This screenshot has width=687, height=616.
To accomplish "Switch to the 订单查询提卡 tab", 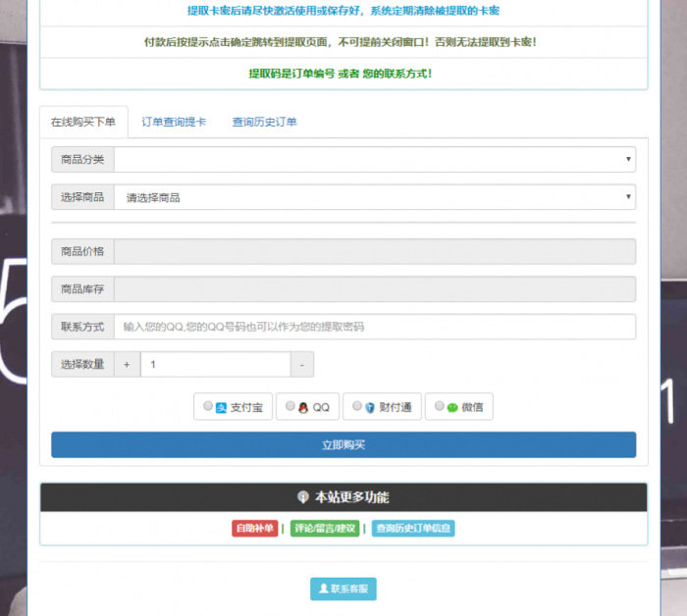I will click(x=174, y=123).
